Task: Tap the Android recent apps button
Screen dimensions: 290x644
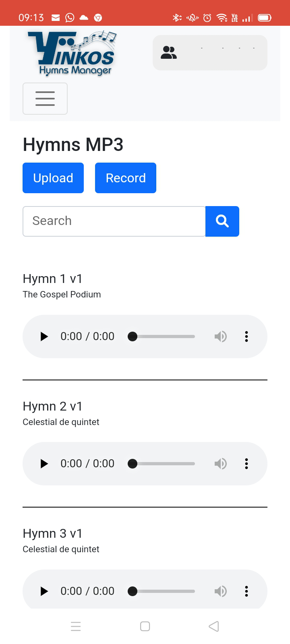Action: coord(76,626)
